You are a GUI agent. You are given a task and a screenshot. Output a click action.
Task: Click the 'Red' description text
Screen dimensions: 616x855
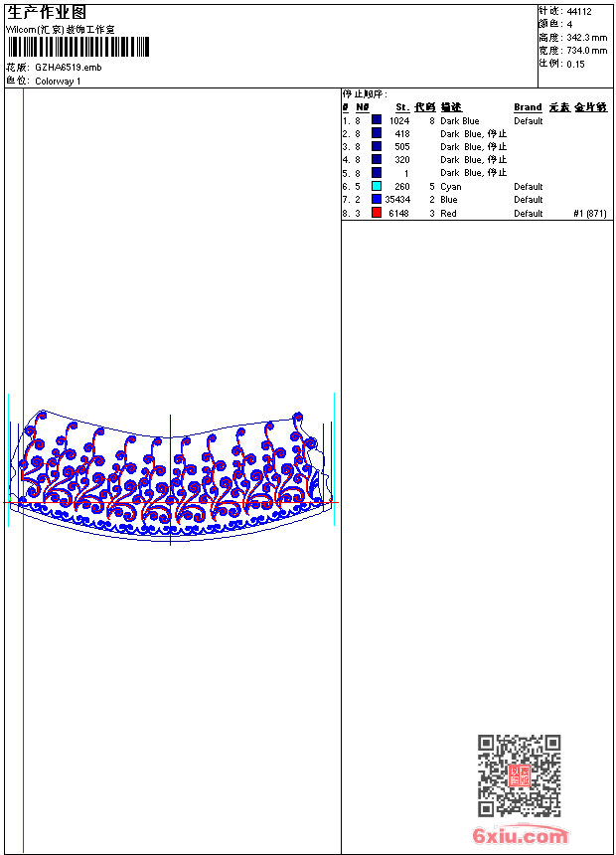[x=449, y=214]
